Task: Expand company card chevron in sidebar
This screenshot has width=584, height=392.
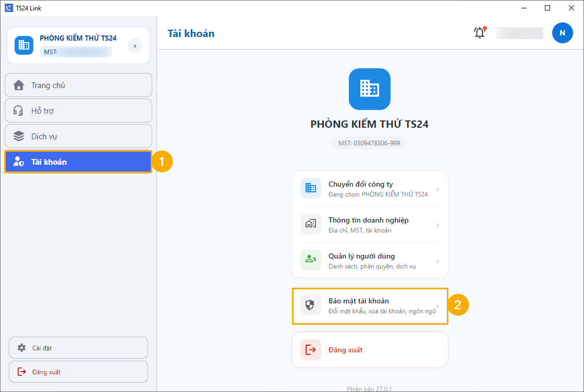Action: point(135,46)
